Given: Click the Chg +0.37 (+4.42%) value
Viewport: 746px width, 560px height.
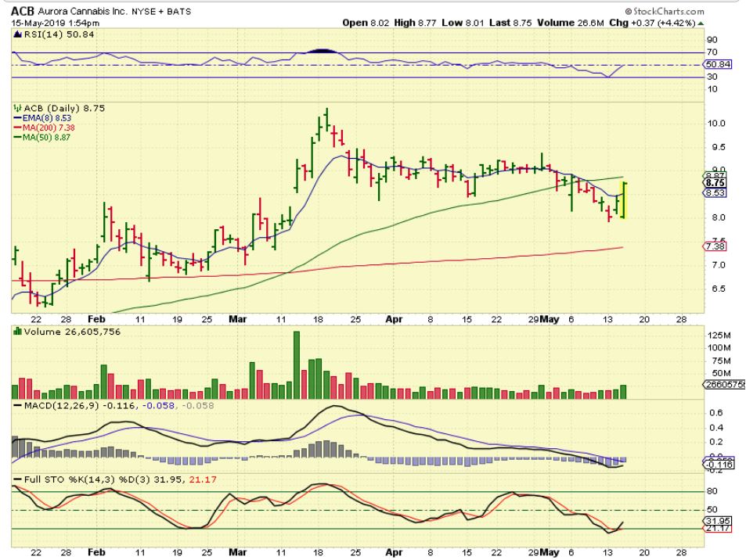Looking at the screenshot, I should tap(652, 23).
